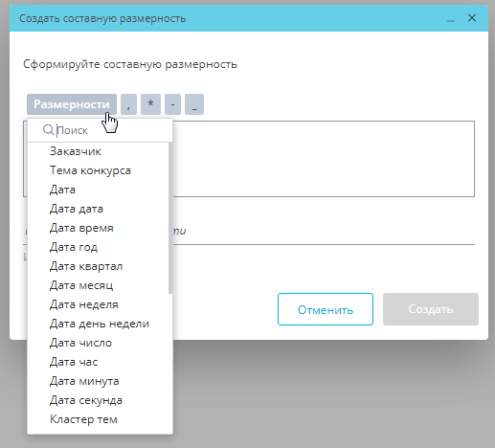Image resolution: width=495 pixels, height=448 pixels.
Task: Pick Кластер тем entry
Action: coord(83,419)
